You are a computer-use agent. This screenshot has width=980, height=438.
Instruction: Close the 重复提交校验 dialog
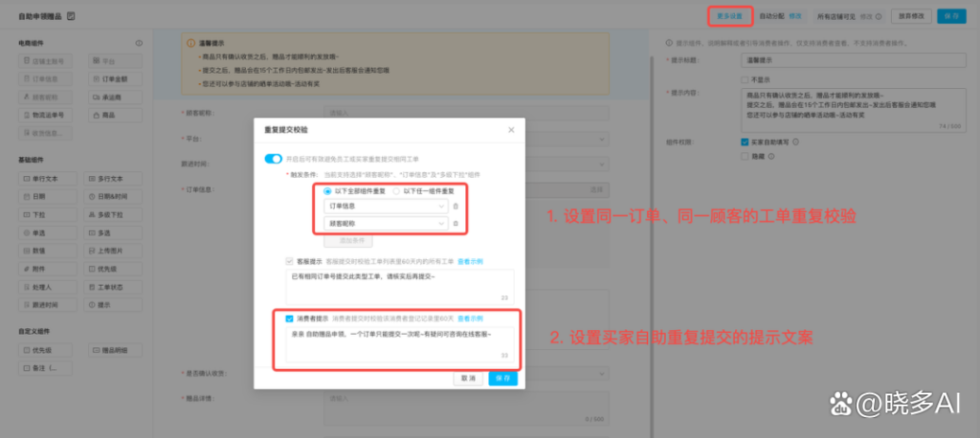tap(511, 130)
